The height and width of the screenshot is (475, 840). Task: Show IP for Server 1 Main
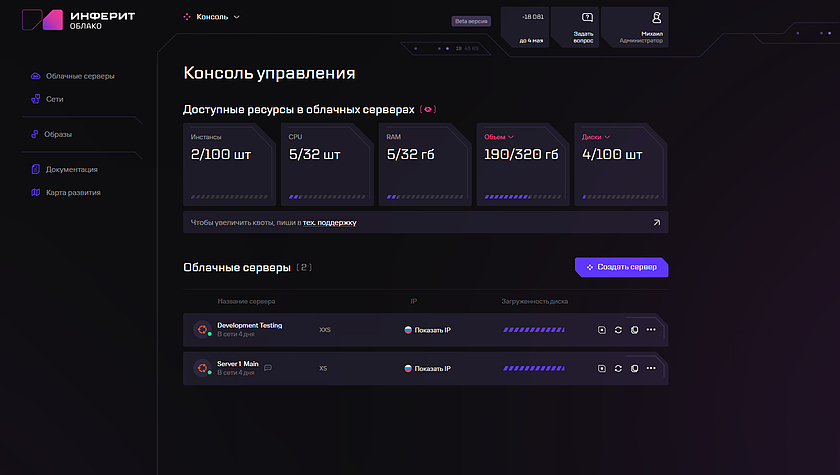point(427,368)
